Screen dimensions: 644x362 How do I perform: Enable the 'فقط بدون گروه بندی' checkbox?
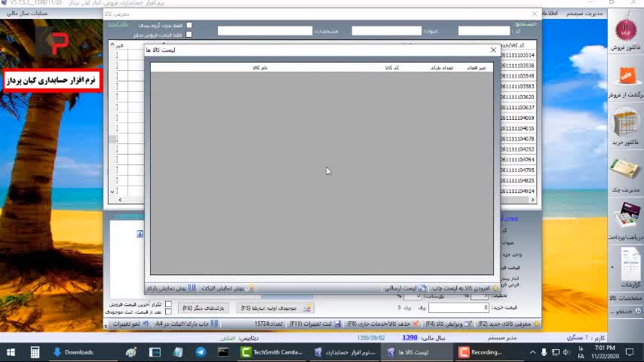189,25
